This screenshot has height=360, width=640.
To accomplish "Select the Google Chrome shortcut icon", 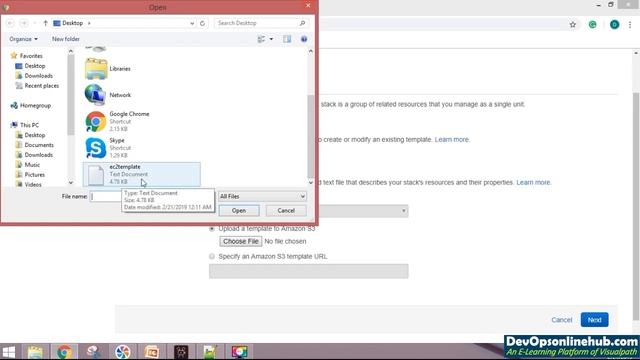I will (x=96, y=121).
